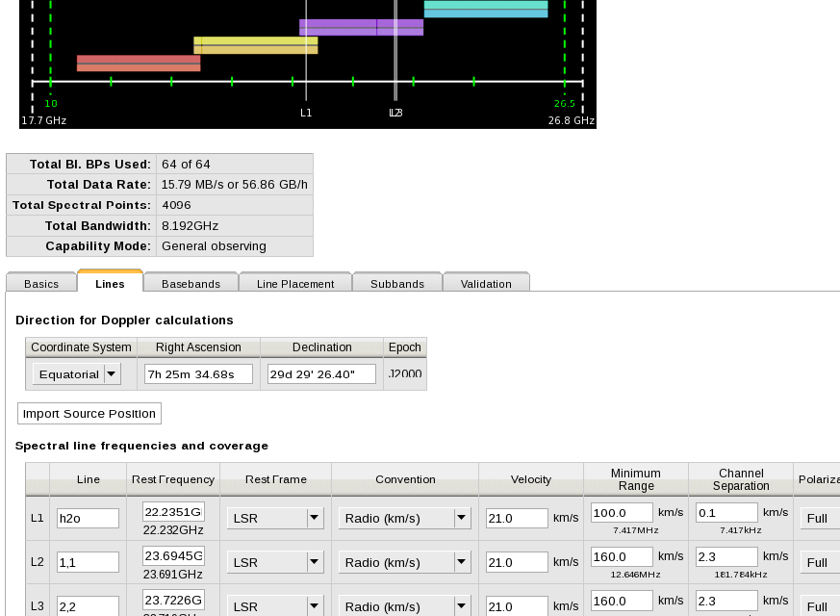Screen dimensions: 840x616
Task: Click the L1 line marker in spectrum
Action: (x=306, y=58)
